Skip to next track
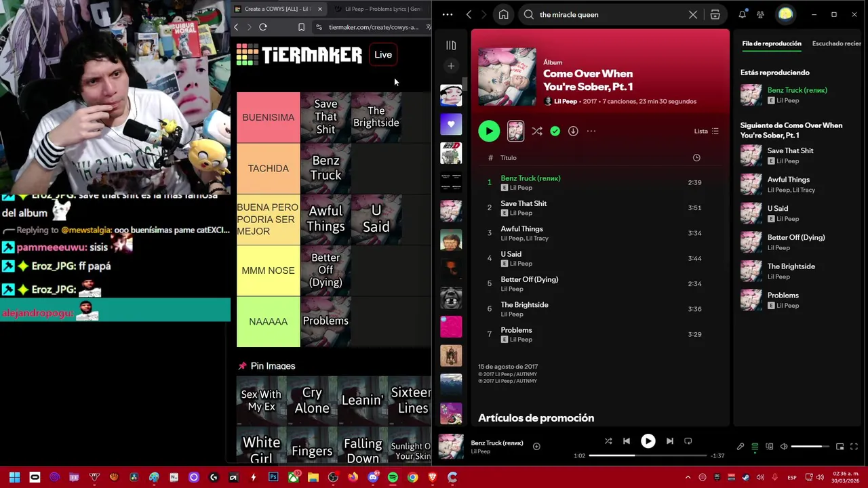The width and height of the screenshot is (868, 488). tap(669, 441)
